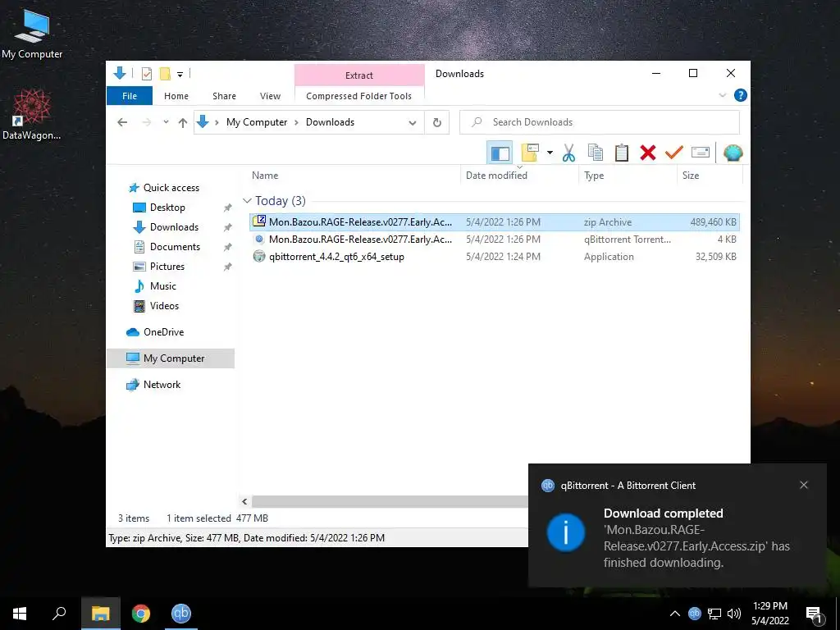Select My Computer in navigation pane
The width and height of the screenshot is (840, 630).
(x=171, y=358)
